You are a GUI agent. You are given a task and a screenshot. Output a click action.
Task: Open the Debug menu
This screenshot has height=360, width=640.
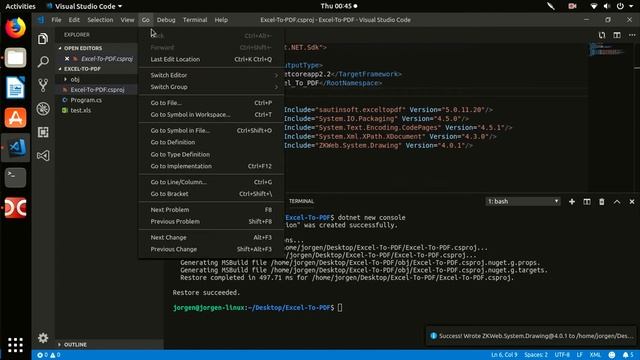click(x=166, y=20)
